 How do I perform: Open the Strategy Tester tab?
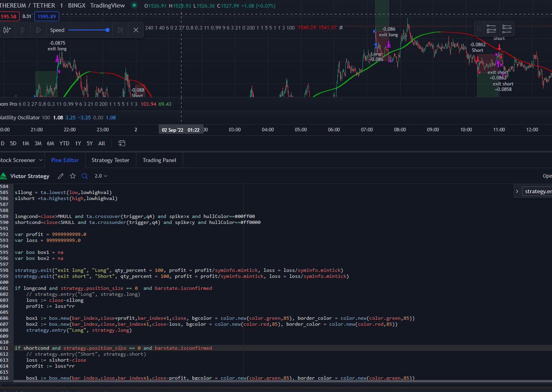[110, 160]
